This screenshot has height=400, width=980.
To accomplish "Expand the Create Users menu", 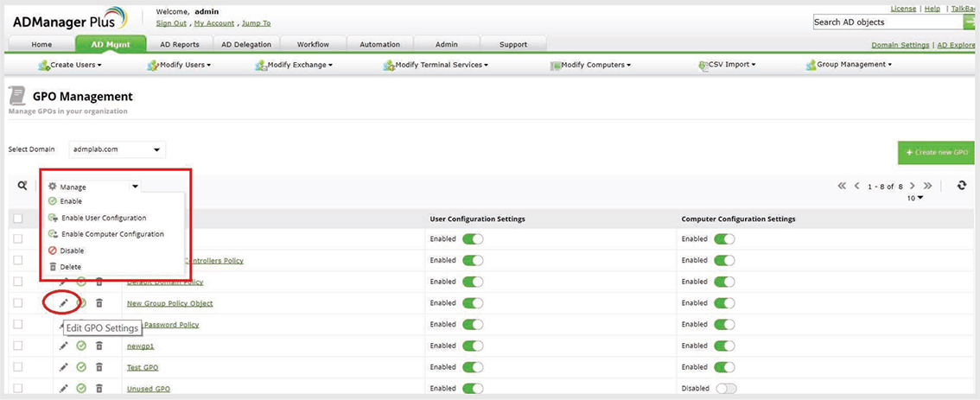I will click(x=69, y=65).
